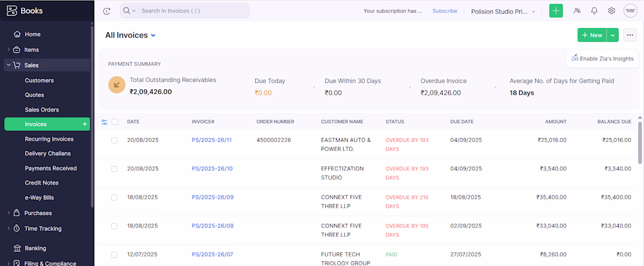Expand the Purchases menu chevron
644x266 pixels.
(x=9, y=213)
